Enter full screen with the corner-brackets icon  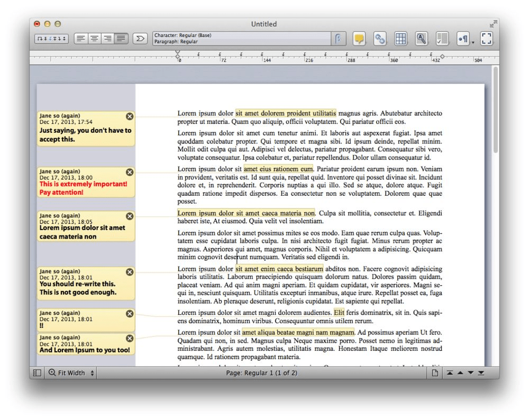487,39
